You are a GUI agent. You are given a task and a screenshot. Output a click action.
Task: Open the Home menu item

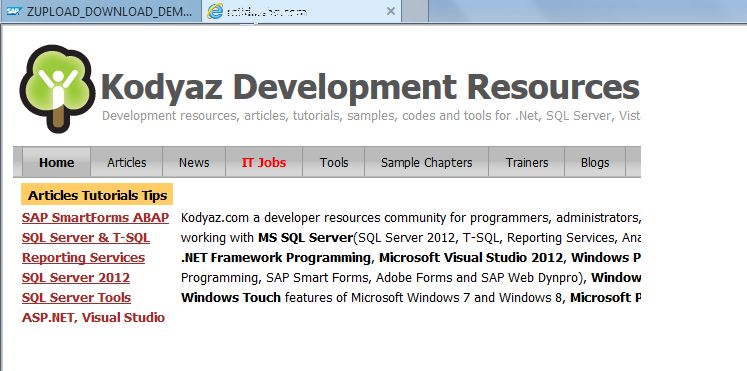pos(57,162)
